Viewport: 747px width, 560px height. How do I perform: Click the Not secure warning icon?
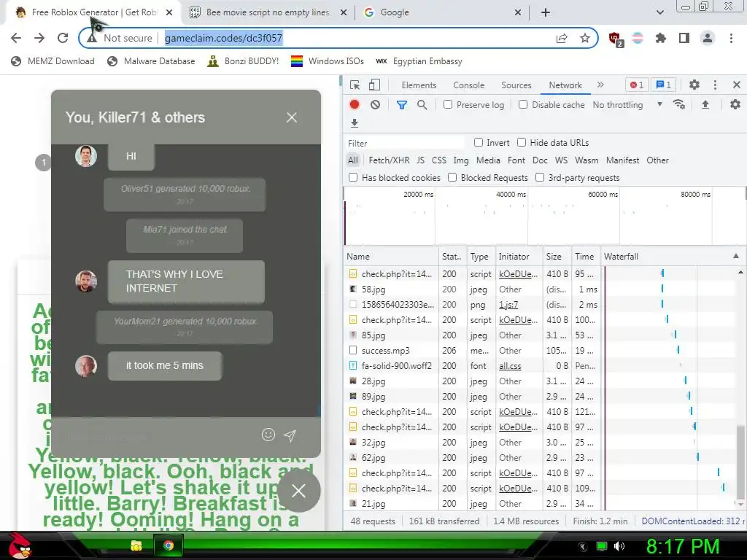pyautogui.click(x=92, y=38)
